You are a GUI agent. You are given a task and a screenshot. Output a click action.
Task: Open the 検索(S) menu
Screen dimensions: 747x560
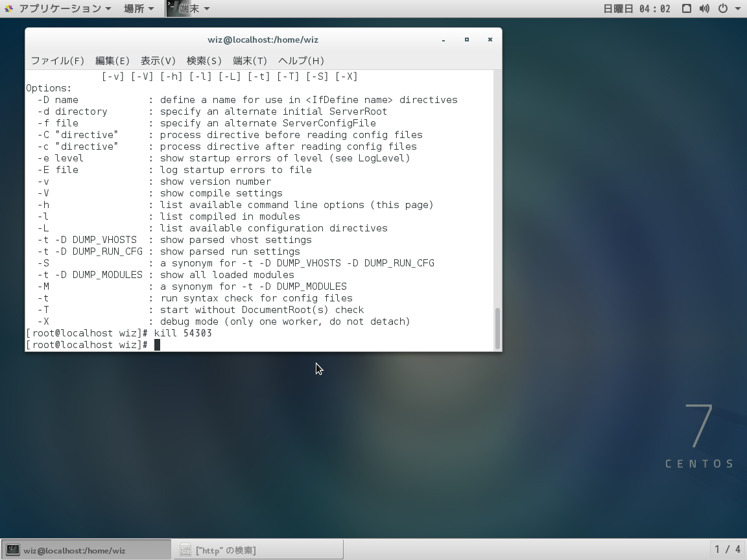pyautogui.click(x=204, y=61)
